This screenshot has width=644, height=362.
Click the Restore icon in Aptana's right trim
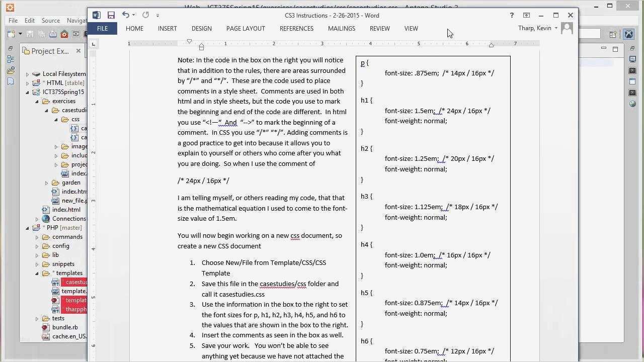[x=633, y=48]
